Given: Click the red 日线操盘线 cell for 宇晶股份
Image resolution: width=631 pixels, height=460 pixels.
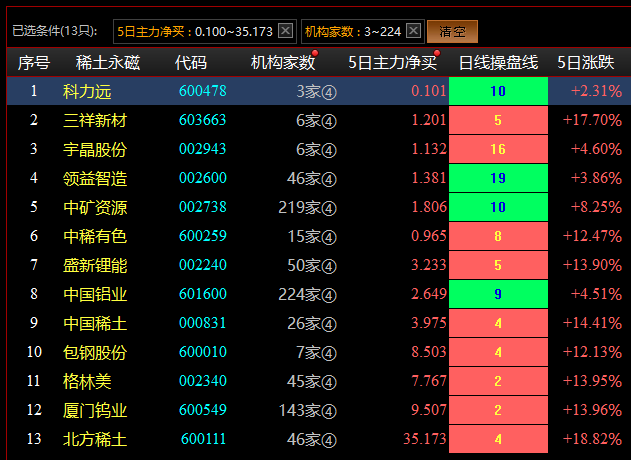Looking at the screenshot, I should [499, 150].
